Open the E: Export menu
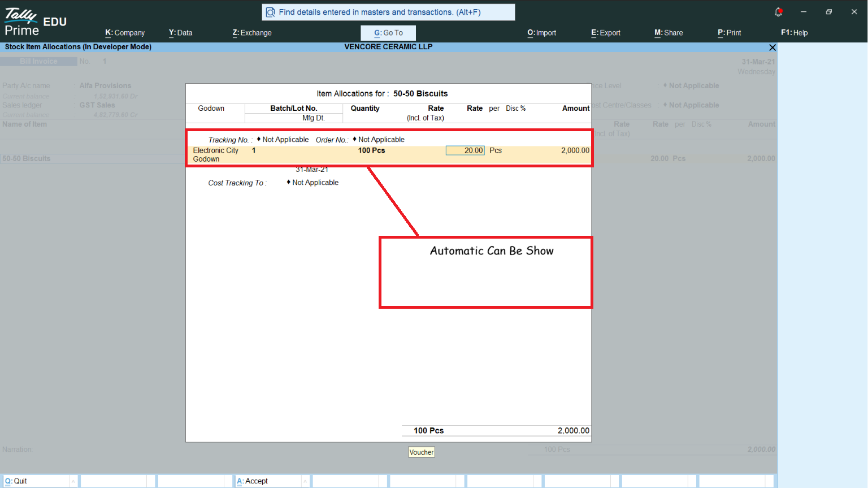868x488 pixels. tap(605, 33)
